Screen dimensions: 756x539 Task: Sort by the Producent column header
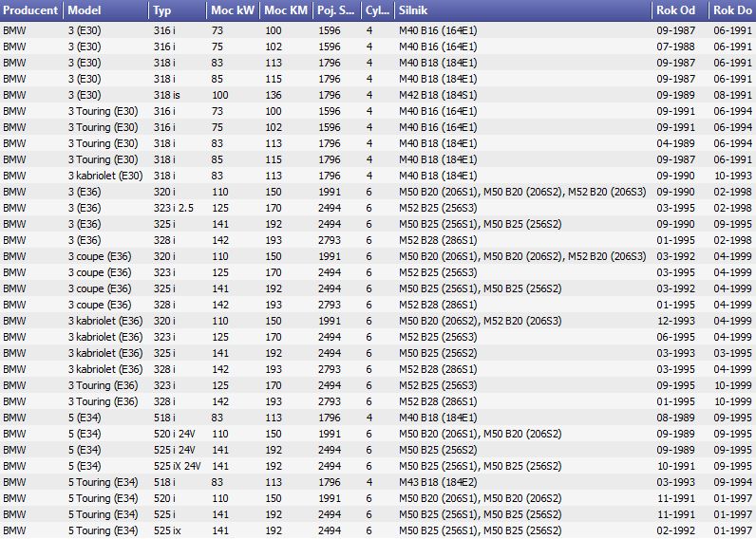31,10
